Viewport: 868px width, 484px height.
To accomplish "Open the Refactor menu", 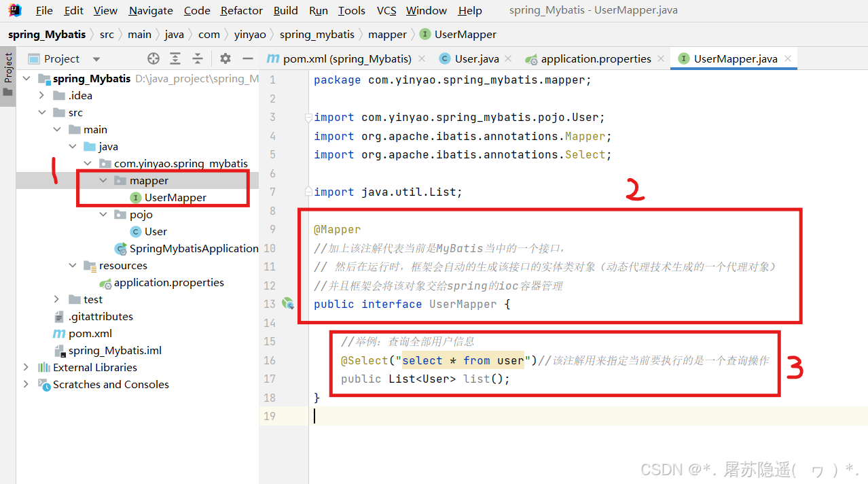I will (x=242, y=10).
